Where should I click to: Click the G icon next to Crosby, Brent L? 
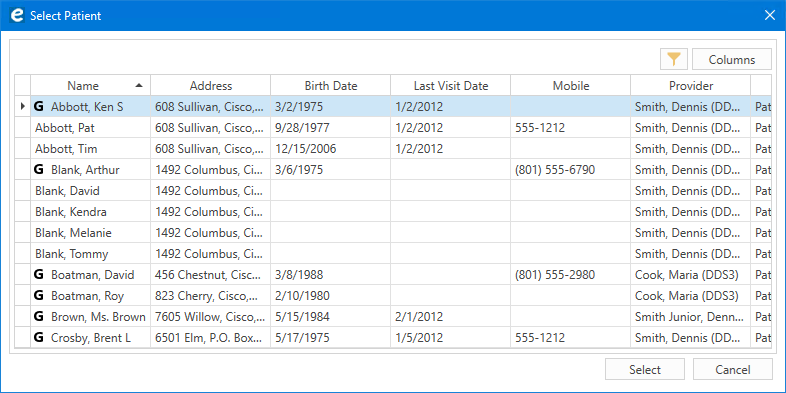point(39,338)
